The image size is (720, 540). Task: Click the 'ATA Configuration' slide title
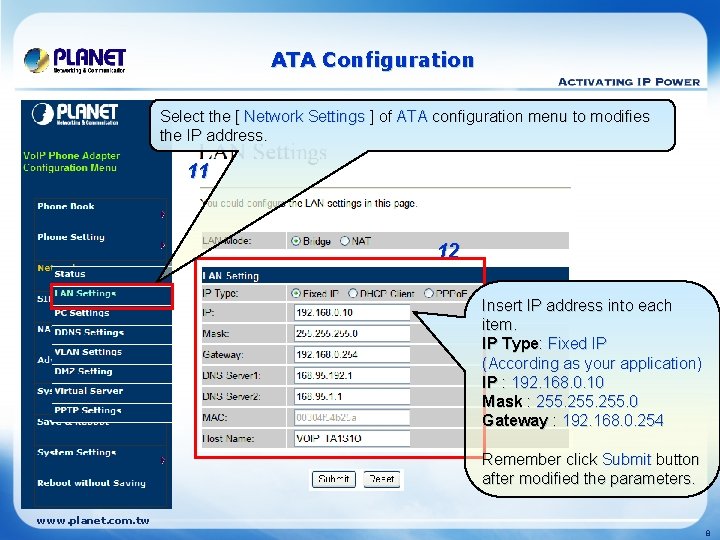coord(372,60)
